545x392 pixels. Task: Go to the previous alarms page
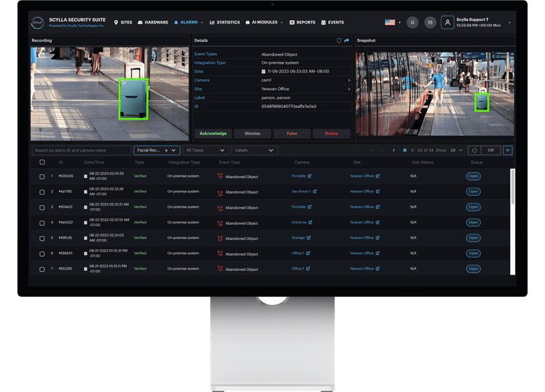[x=383, y=150]
